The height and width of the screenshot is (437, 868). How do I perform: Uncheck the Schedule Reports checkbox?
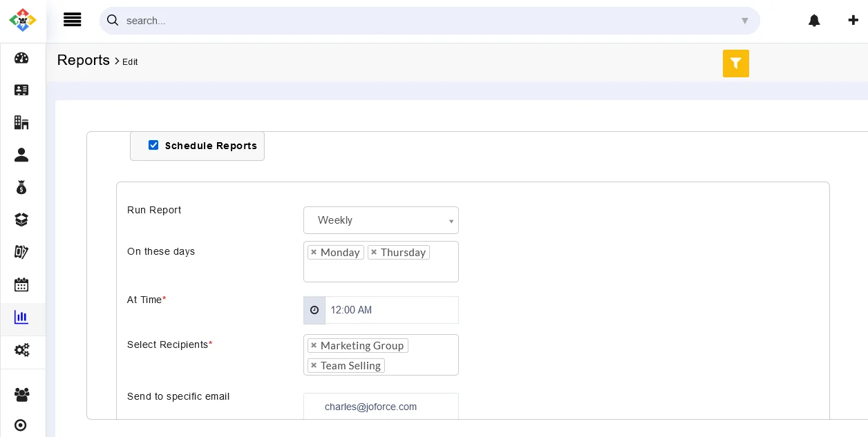pos(153,145)
